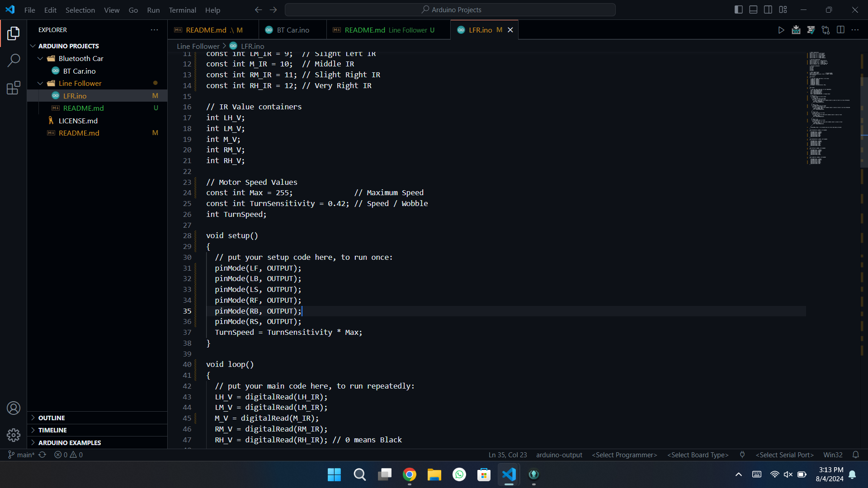Image resolution: width=868 pixels, height=488 pixels.
Task: Click the notifications bell in status bar
Action: point(855,455)
